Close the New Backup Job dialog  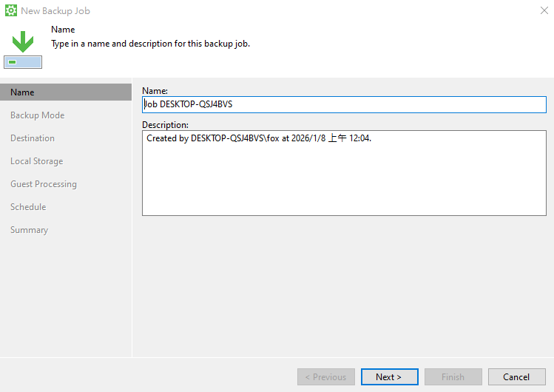pos(544,10)
